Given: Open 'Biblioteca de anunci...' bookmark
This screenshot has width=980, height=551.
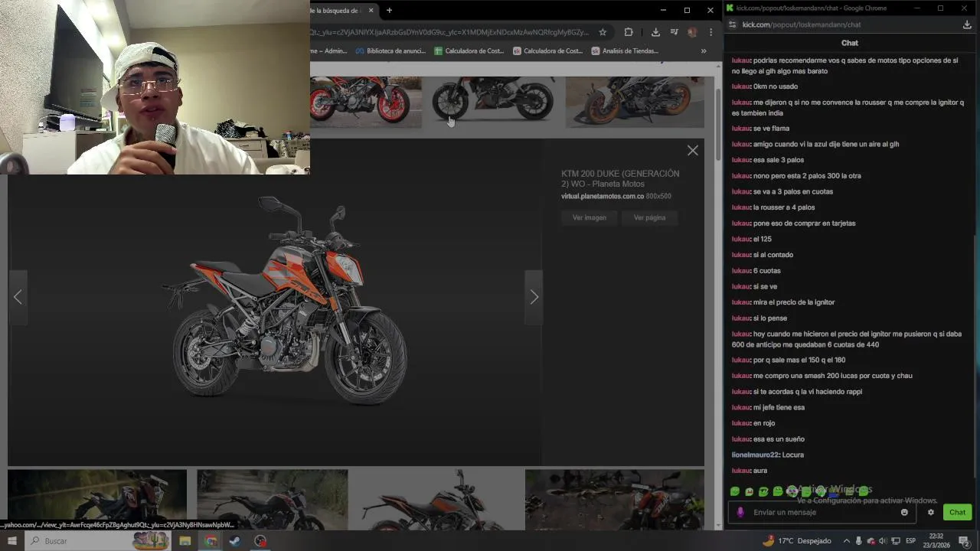Looking at the screenshot, I should tap(390, 51).
